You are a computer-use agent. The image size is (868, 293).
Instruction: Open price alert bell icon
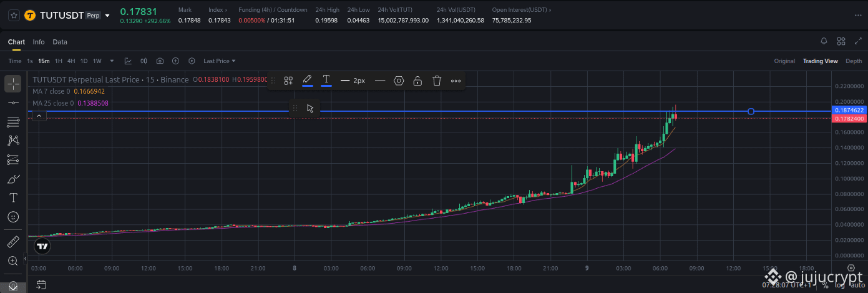coord(824,41)
